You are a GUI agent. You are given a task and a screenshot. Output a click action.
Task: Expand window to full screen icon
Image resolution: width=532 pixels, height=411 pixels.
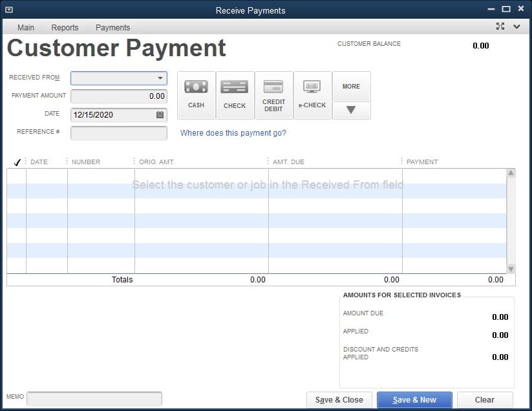(x=500, y=26)
